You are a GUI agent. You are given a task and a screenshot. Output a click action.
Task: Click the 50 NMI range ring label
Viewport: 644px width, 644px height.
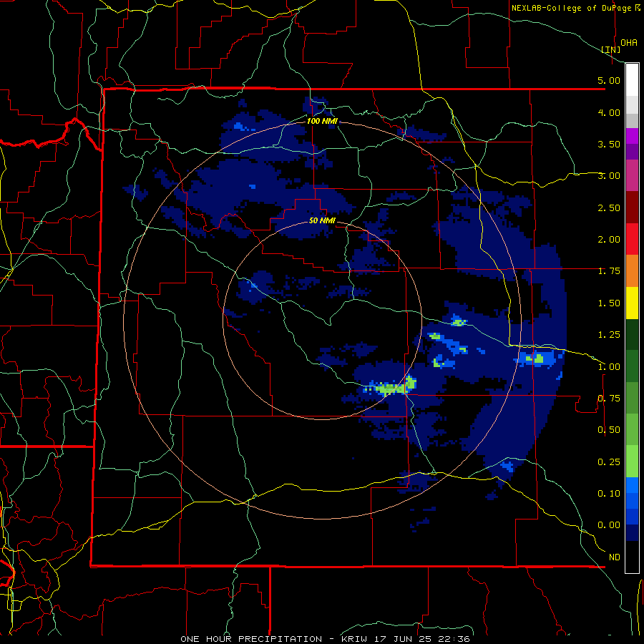322,220
